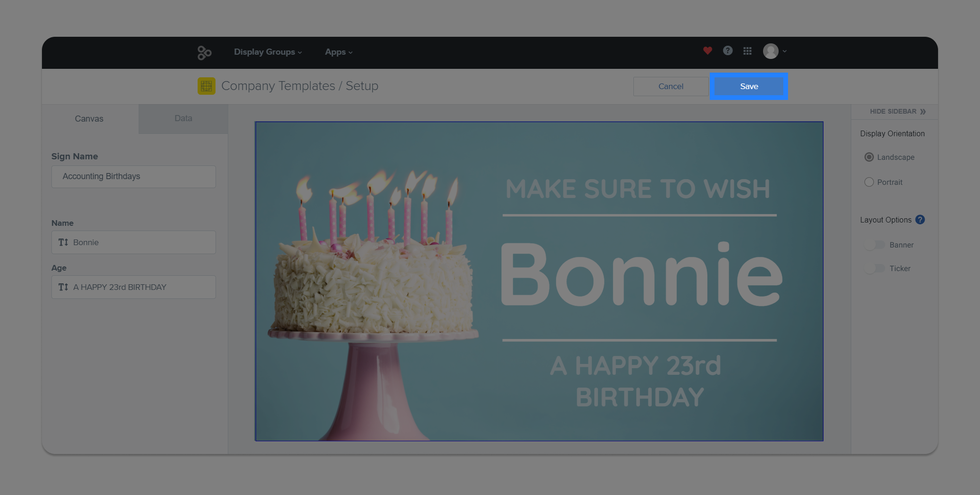
Task: Open Layout Options help icon
Action: (920, 220)
